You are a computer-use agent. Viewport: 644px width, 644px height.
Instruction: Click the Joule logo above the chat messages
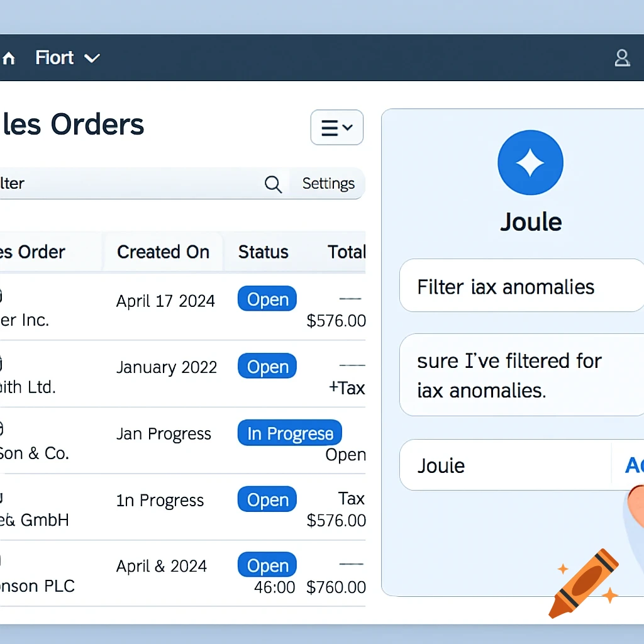click(x=530, y=162)
